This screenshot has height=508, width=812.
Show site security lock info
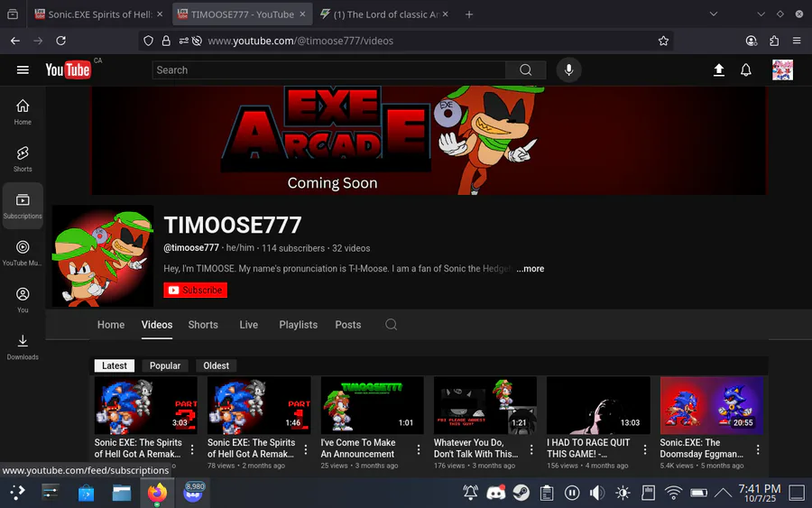point(166,41)
